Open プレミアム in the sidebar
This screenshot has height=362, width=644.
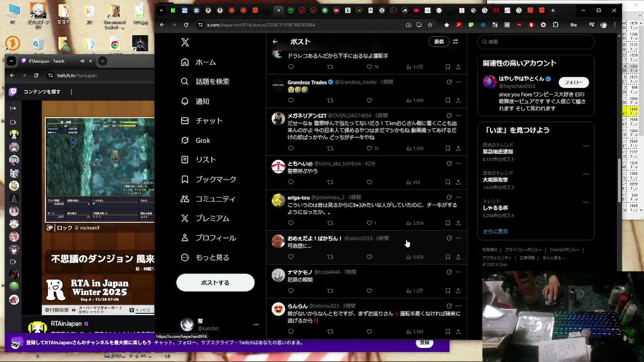coord(205,218)
